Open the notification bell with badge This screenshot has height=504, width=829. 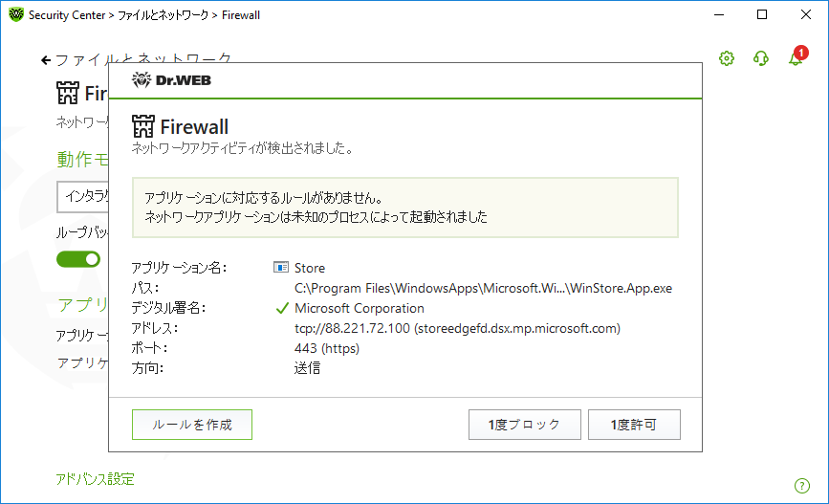[797, 56]
